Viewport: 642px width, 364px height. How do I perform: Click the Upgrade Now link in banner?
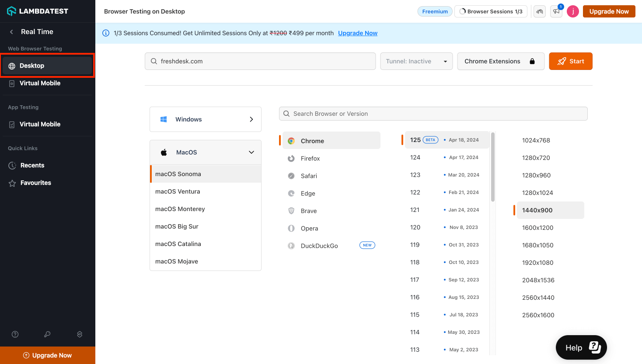pyautogui.click(x=357, y=33)
